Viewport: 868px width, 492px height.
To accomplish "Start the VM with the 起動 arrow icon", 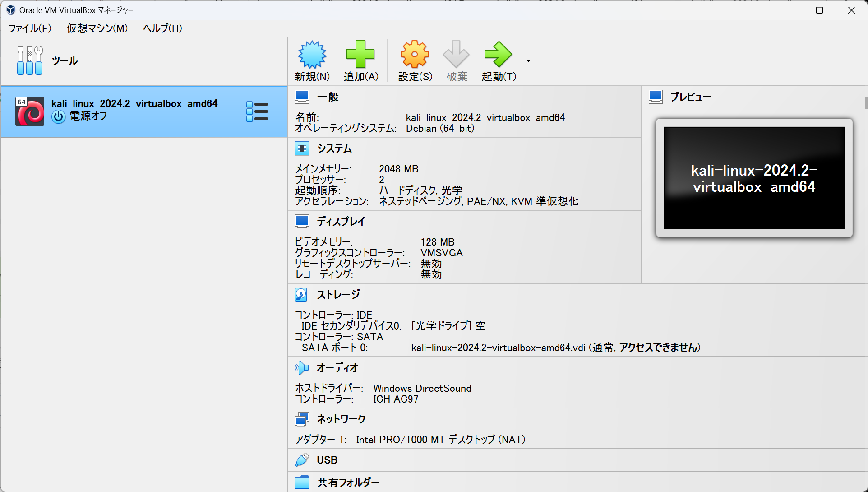I will 498,54.
